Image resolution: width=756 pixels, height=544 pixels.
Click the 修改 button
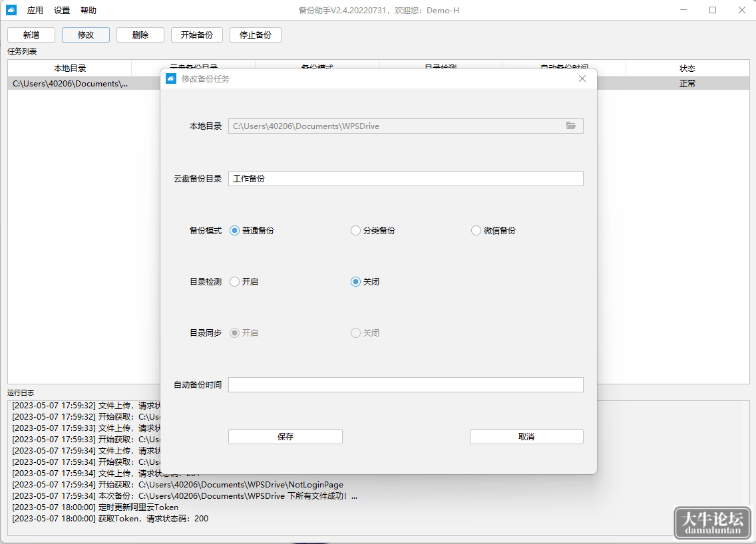tap(86, 35)
